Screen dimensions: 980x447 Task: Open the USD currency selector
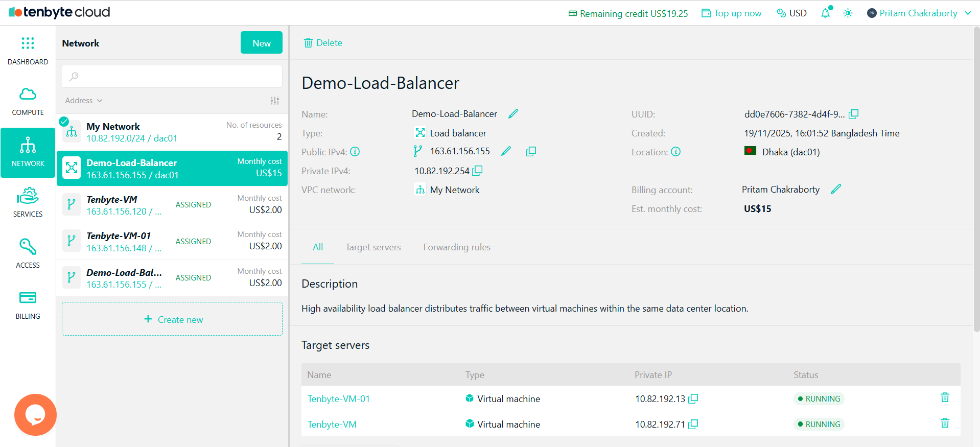[792, 13]
